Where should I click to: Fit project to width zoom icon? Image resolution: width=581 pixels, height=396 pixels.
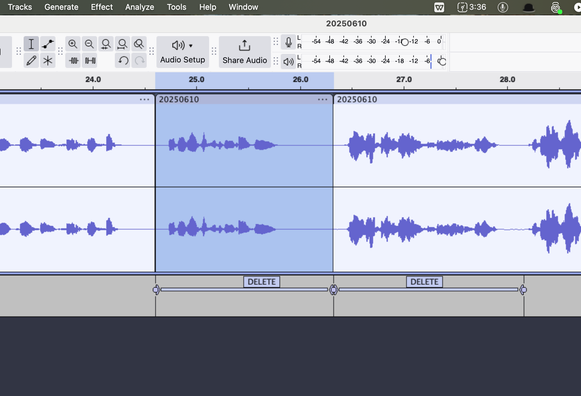click(122, 44)
